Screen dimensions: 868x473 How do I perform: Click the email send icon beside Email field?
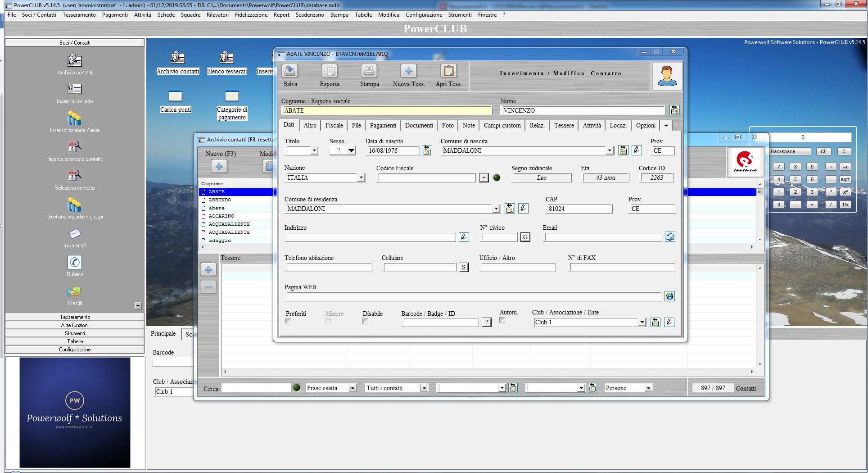pyautogui.click(x=670, y=237)
